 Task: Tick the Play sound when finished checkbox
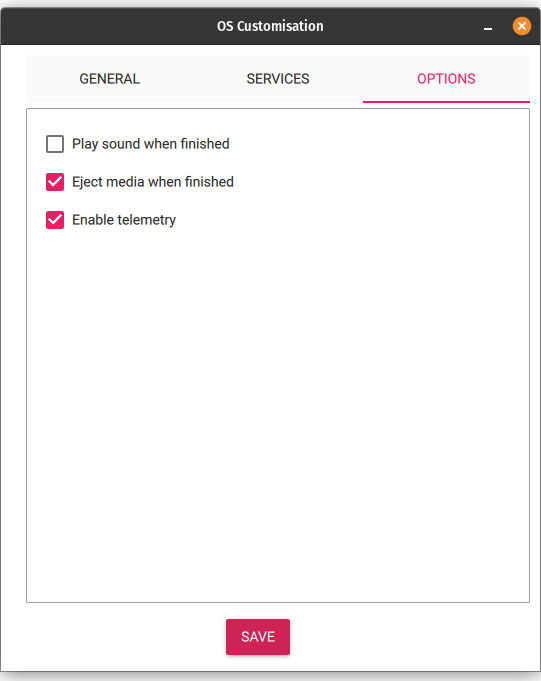[x=55, y=144]
